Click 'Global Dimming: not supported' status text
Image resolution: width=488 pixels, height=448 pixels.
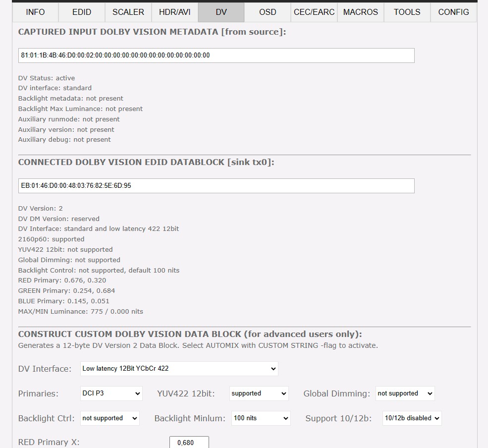(69, 260)
